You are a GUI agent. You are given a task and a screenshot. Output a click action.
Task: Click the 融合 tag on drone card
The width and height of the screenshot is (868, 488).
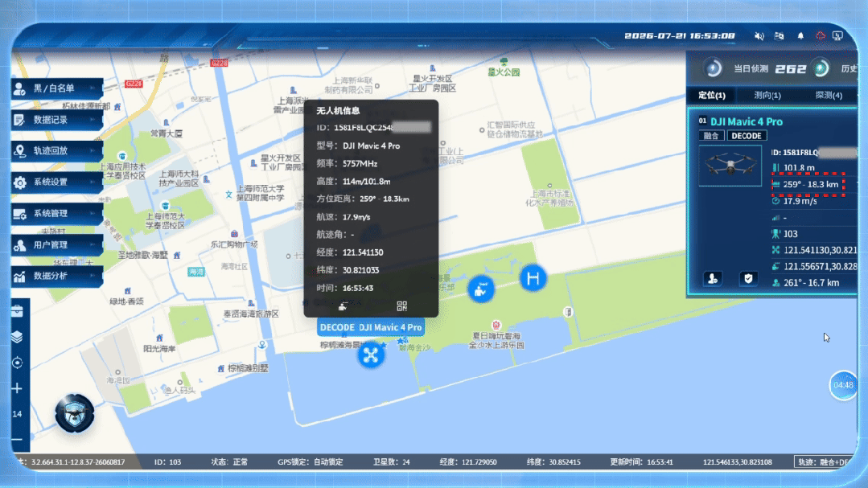coord(711,136)
